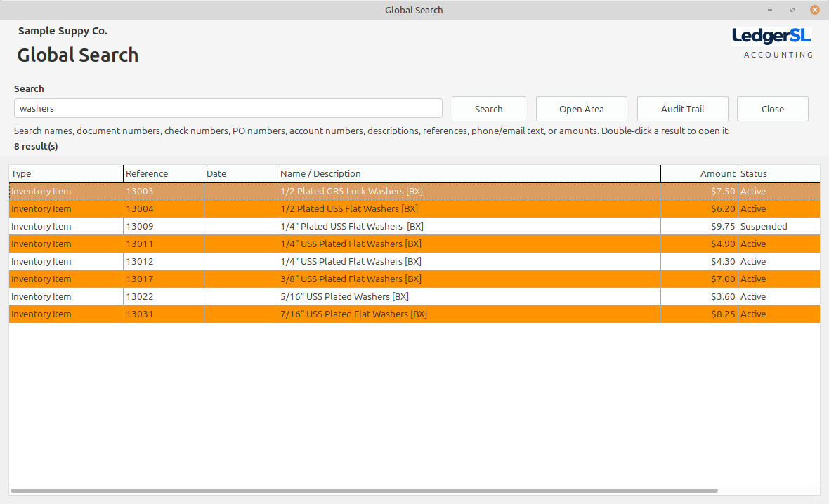Screen dimensions: 829x504
Task: Click reference number 13003
Action: coord(140,191)
